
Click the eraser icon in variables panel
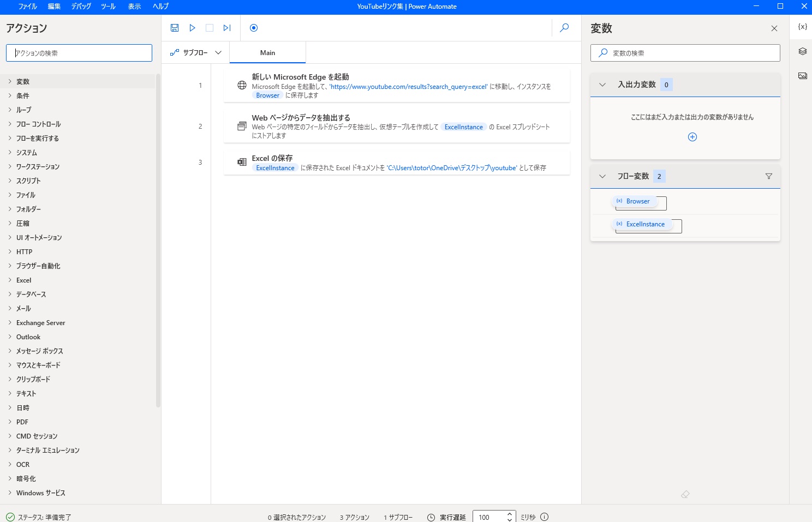click(685, 494)
